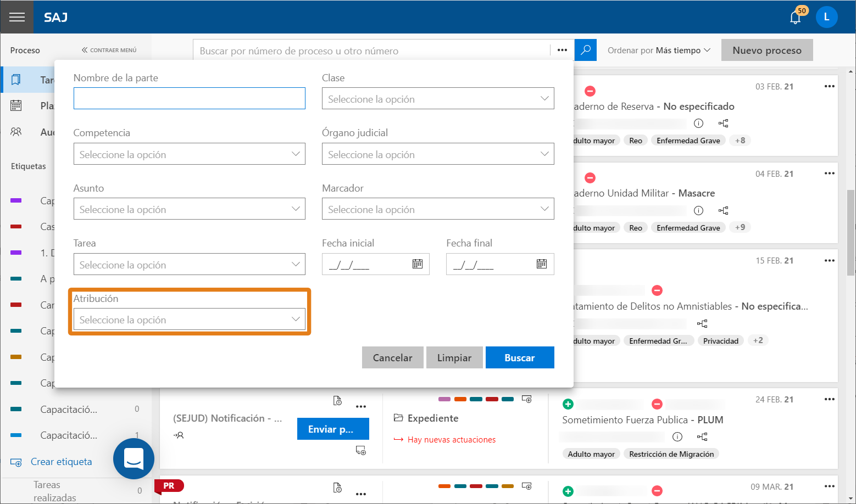This screenshot has height=504, width=856.
Task: Open more options for 24 FEB. 21 card
Action: click(829, 399)
